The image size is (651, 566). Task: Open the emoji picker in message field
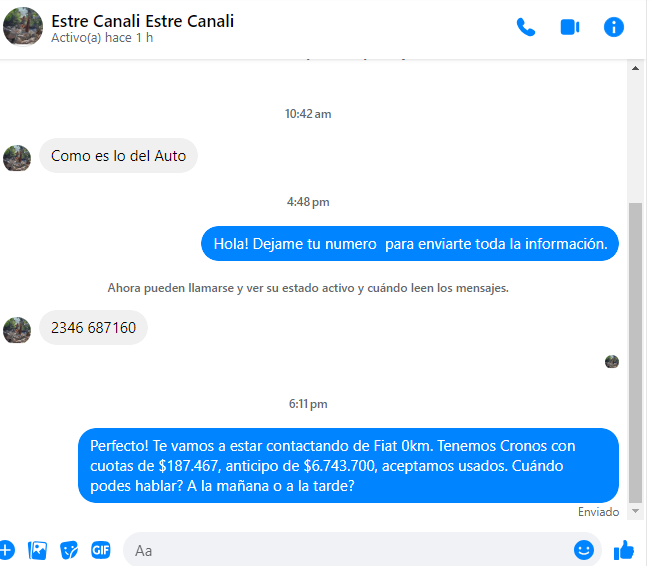click(584, 550)
